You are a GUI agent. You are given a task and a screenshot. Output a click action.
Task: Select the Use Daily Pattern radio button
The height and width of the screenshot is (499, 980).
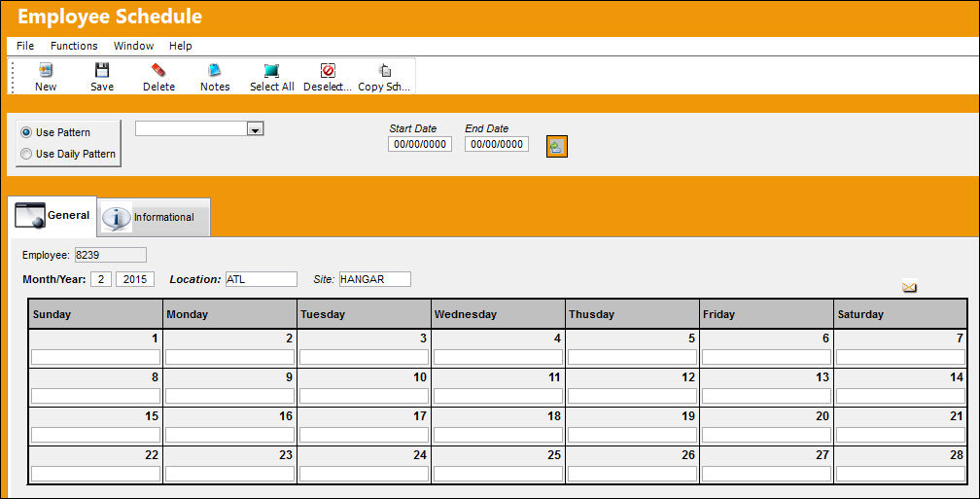tap(26, 154)
